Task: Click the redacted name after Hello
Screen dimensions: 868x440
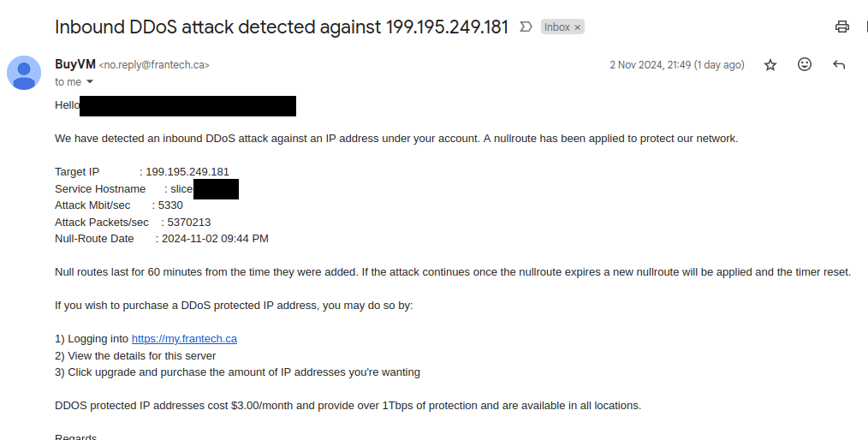Action: pos(187,105)
